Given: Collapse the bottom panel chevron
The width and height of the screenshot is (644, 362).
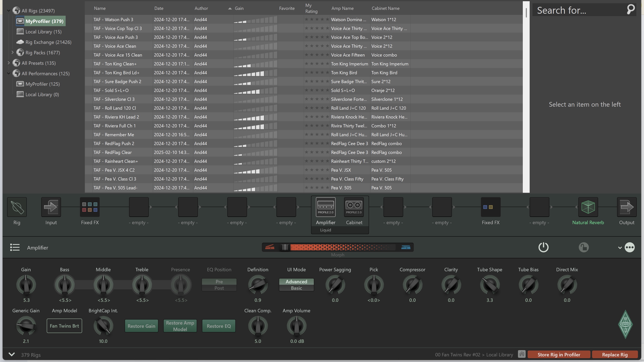Looking at the screenshot, I should coord(12,354).
